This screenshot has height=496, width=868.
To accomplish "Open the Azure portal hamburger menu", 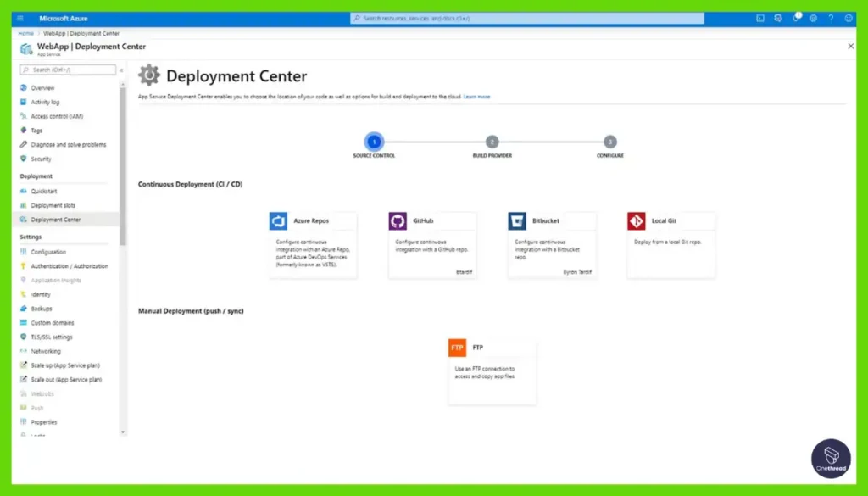I will click(20, 19).
